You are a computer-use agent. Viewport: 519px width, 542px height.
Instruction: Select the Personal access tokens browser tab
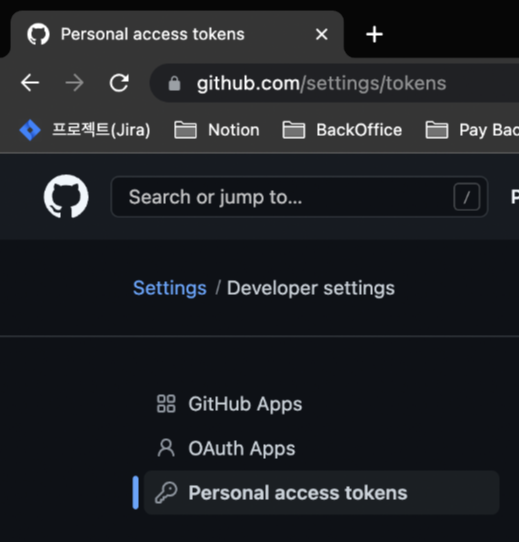pyautogui.click(x=177, y=34)
